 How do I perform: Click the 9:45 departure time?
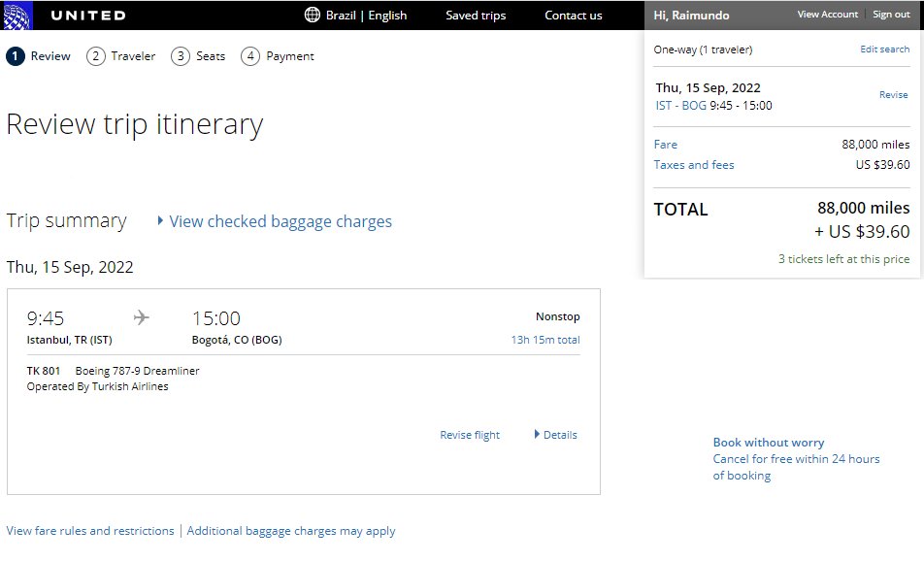[x=46, y=318]
